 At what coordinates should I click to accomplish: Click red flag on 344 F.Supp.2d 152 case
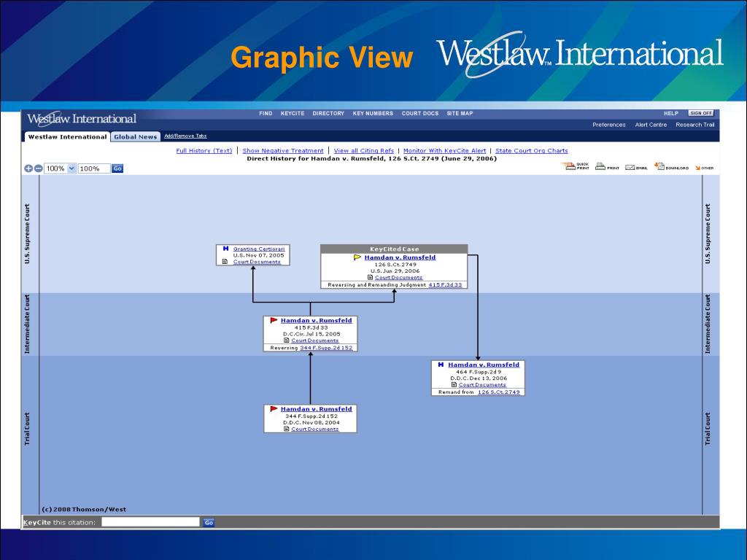coord(274,409)
